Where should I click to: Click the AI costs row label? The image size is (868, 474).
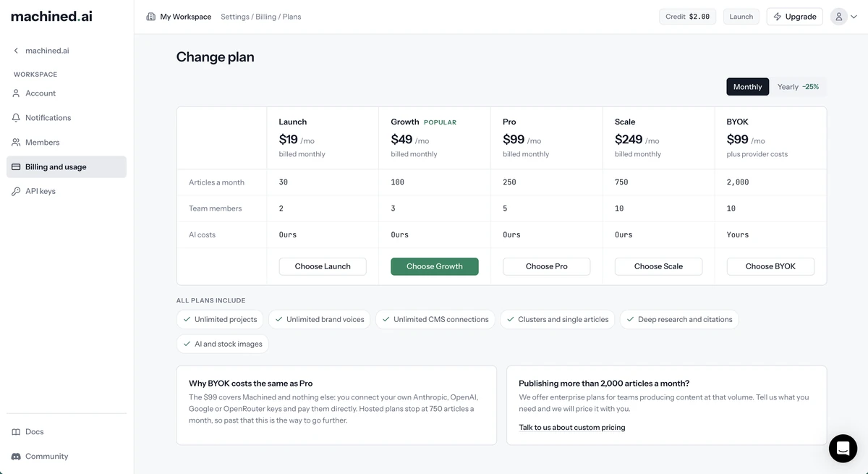tap(203, 234)
